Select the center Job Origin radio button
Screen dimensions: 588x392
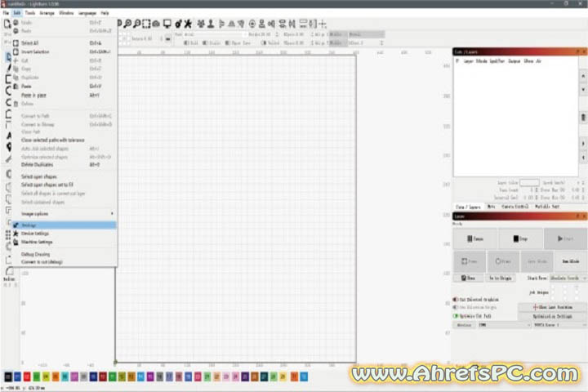point(565,292)
